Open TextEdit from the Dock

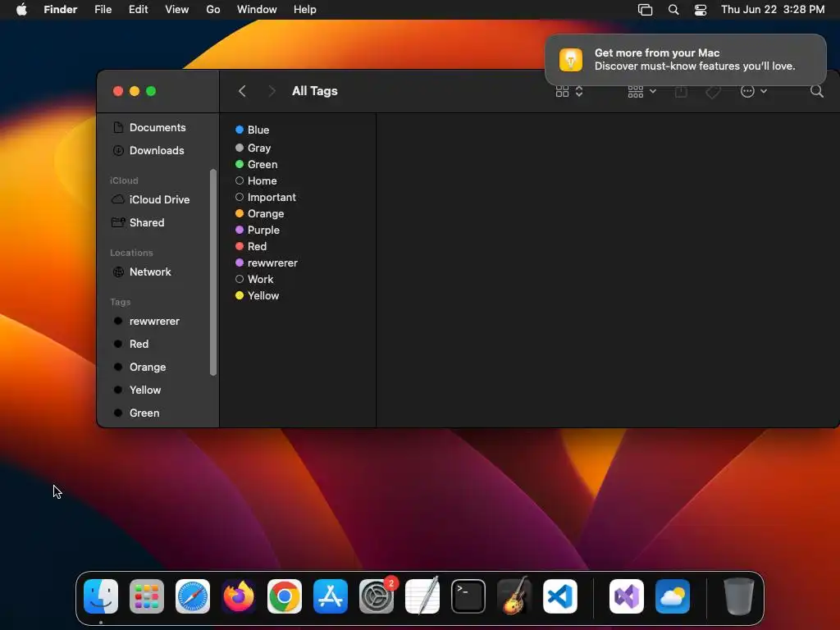pos(422,596)
